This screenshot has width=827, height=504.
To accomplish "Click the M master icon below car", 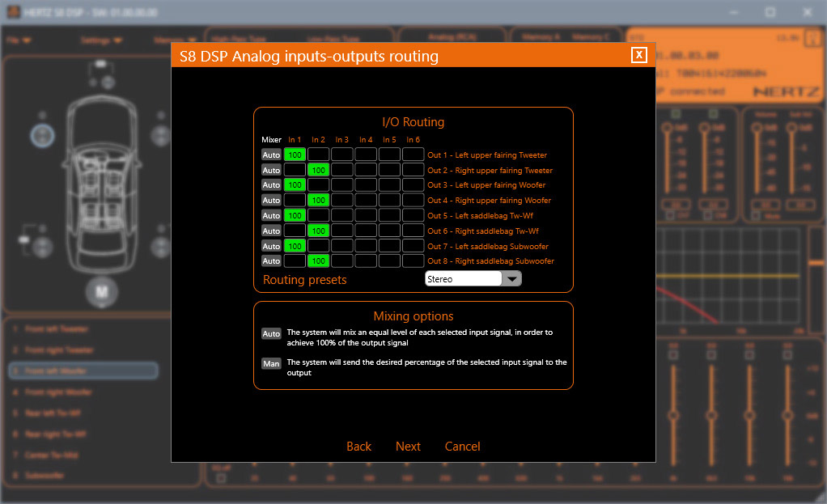I will point(102,291).
